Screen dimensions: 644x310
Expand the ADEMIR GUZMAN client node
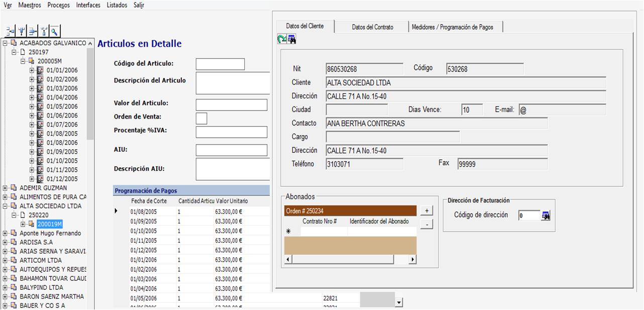6,188
